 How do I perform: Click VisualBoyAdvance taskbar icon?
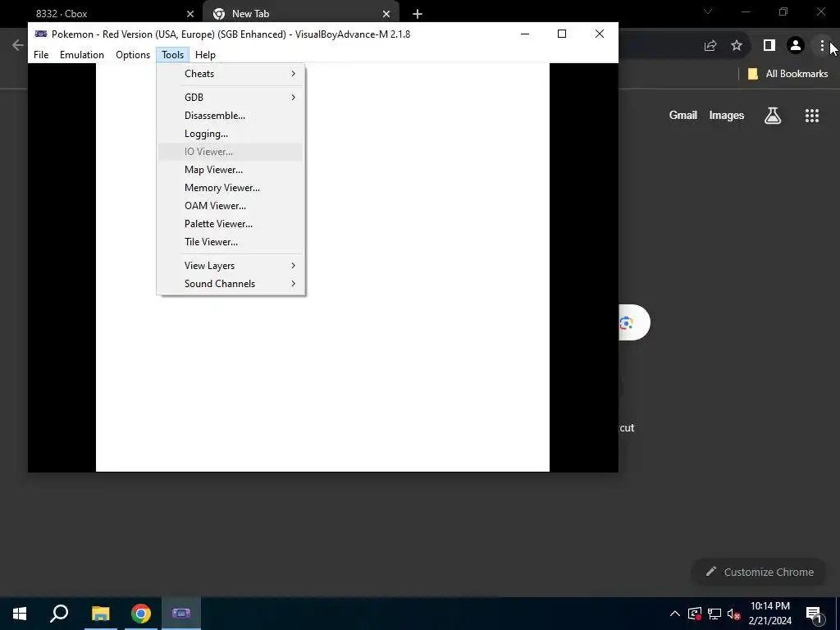(181, 614)
